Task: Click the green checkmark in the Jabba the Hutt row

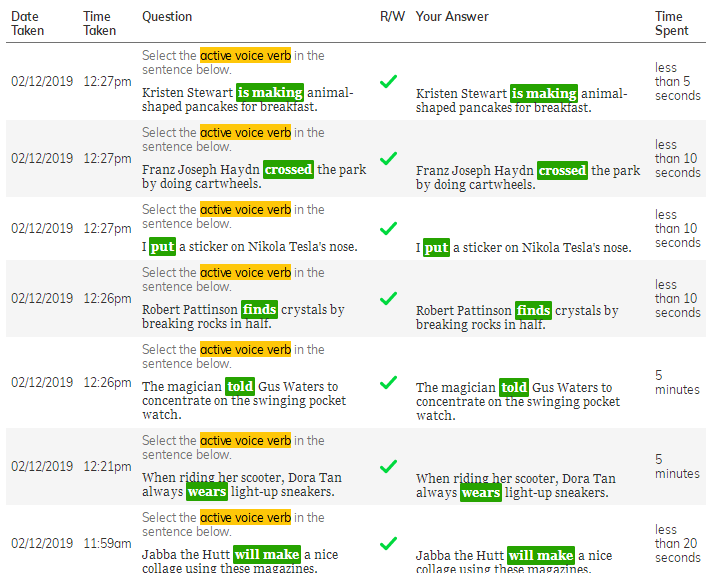Action: tap(389, 543)
